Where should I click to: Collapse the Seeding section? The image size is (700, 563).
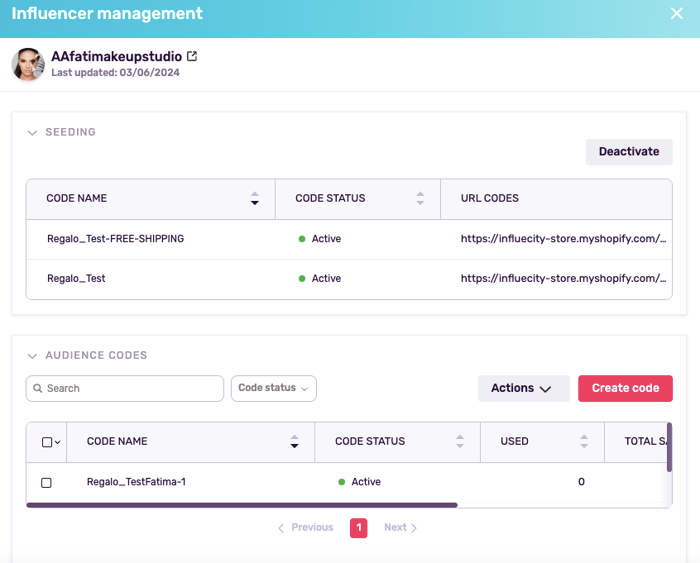(32, 132)
